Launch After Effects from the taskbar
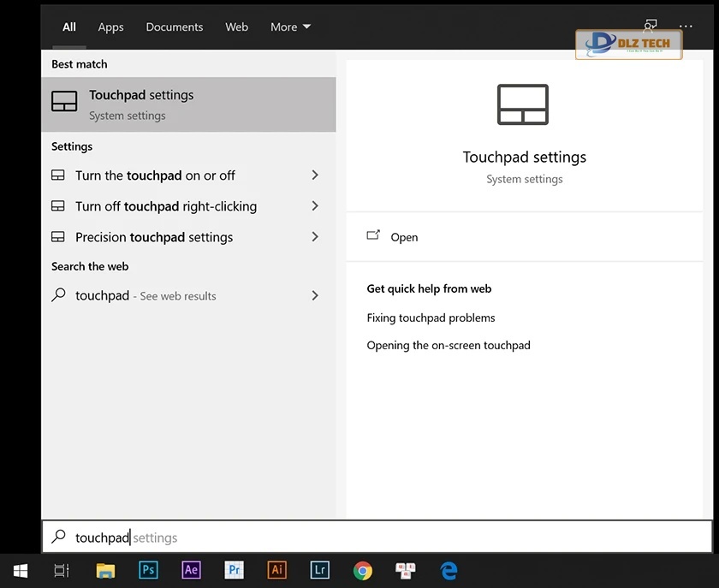Screen dimensions: 719x588 191,570
